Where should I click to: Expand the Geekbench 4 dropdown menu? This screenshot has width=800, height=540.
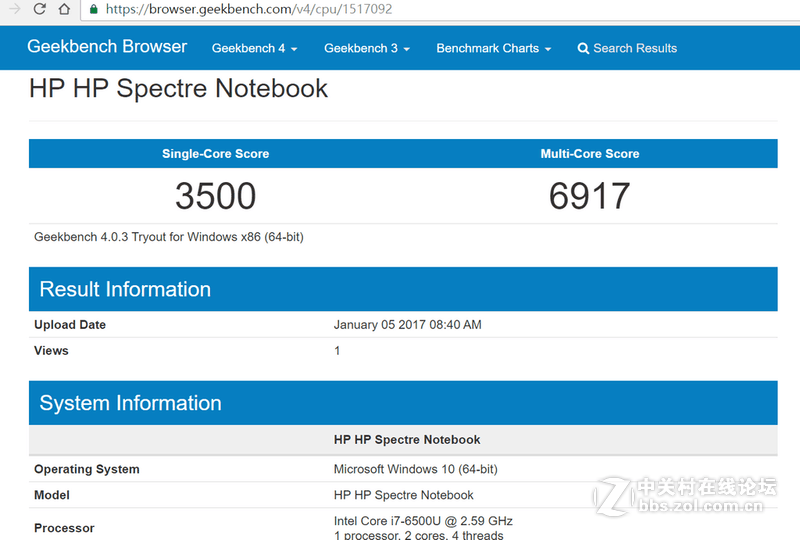click(255, 48)
